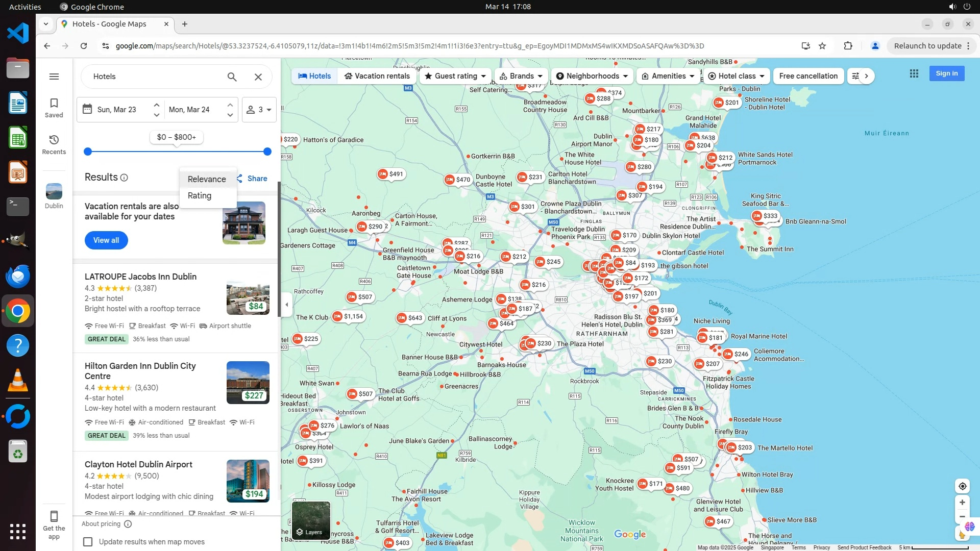Click the right price slider handle
980x551 pixels.
coord(267,152)
